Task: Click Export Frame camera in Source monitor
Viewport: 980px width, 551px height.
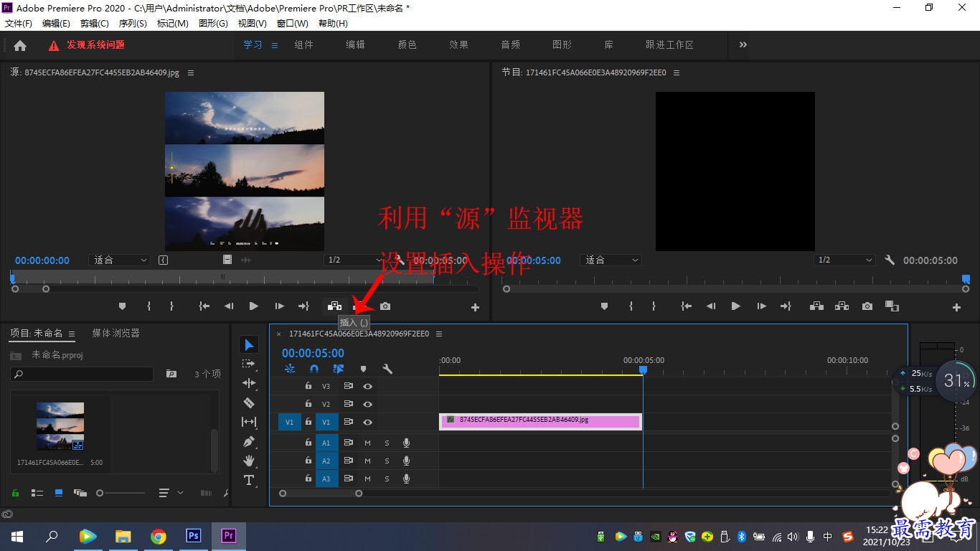Action: [385, 306]
